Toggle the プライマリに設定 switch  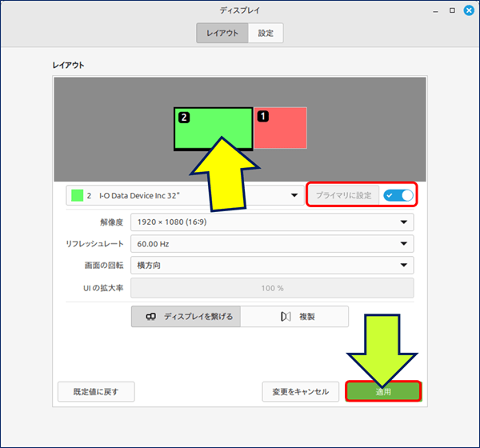click(x=398, y=195)
